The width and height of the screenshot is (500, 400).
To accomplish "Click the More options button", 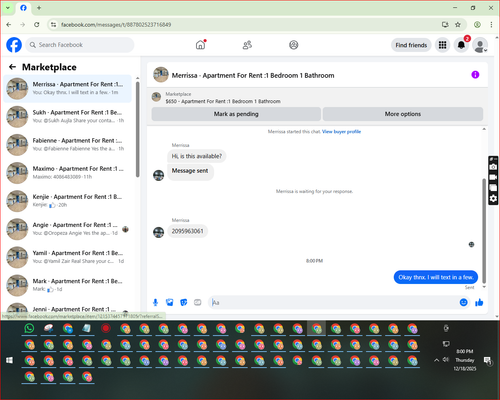I will (403, 114).
